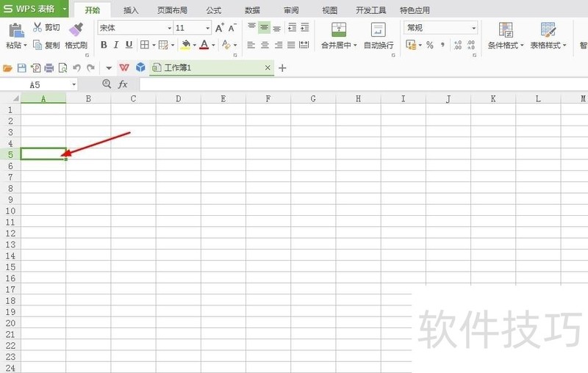The height and width of the screenshot is (373, 588).
Task: Undo last action arrow
Action: (77, 68)
